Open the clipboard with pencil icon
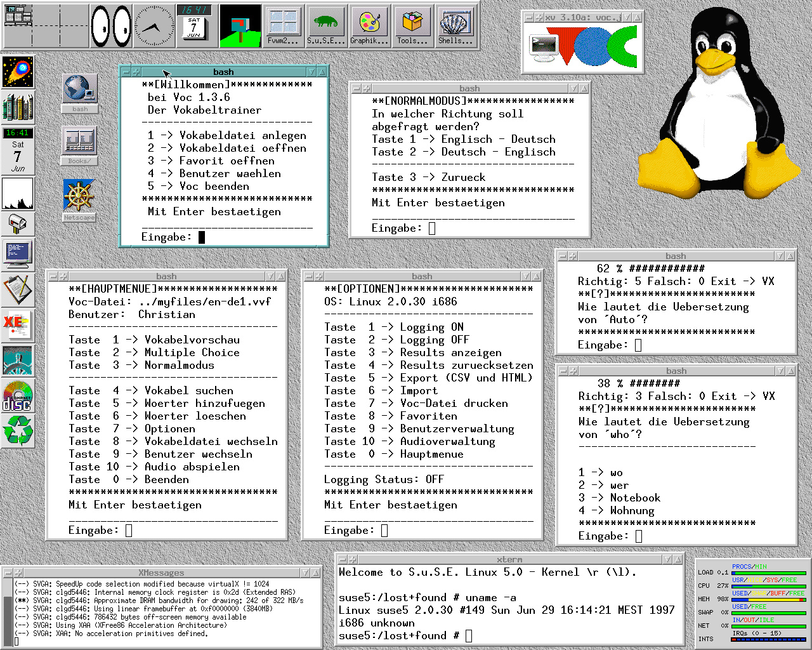This screenshot has height=650, width=812. click(18, 289)
